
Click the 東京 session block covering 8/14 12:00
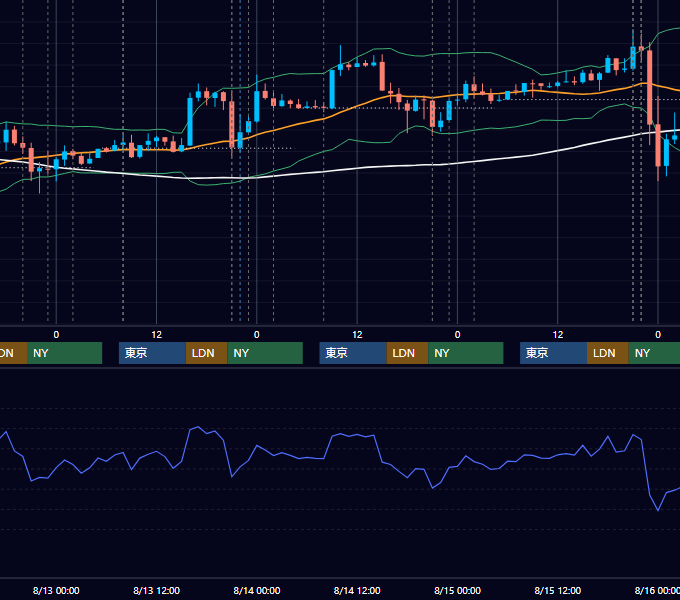pos(353,353)
